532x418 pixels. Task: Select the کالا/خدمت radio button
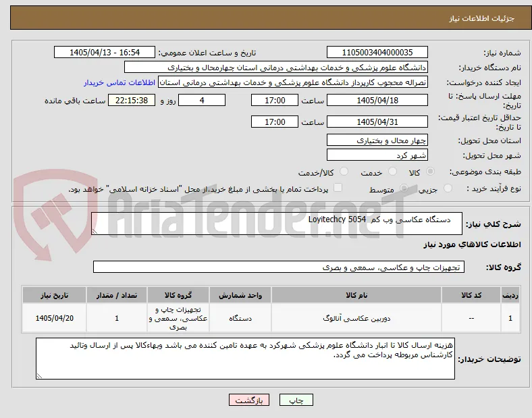344,172
